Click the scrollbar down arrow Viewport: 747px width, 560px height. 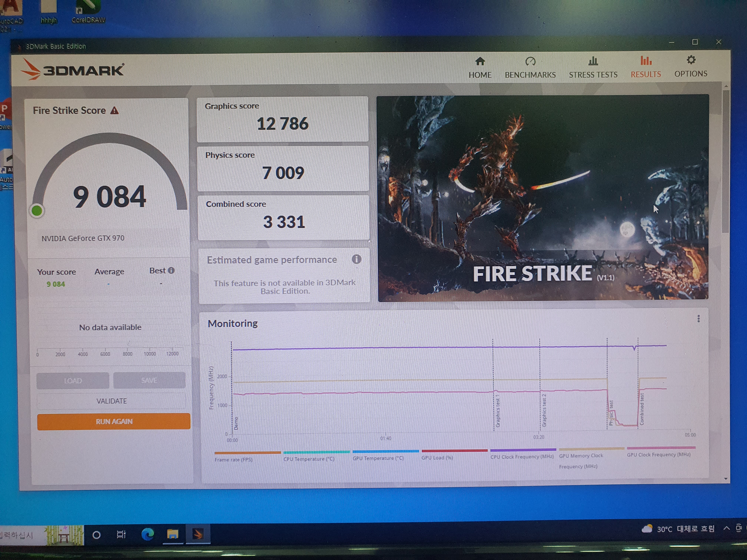click(726, 479)
